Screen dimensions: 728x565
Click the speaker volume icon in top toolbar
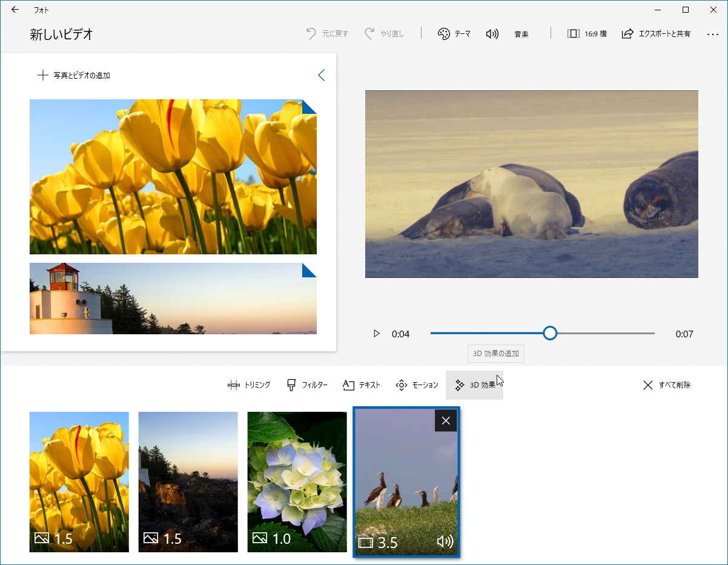(492, 34)
